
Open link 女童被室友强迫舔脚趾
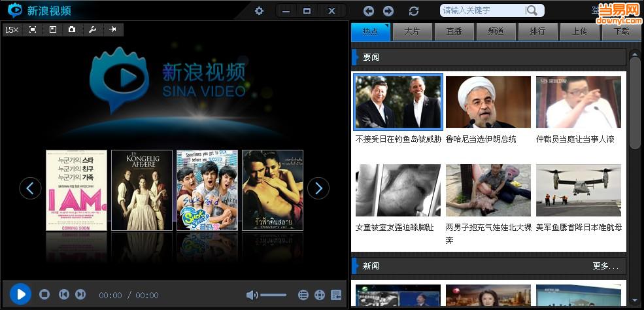pos(394,228)
